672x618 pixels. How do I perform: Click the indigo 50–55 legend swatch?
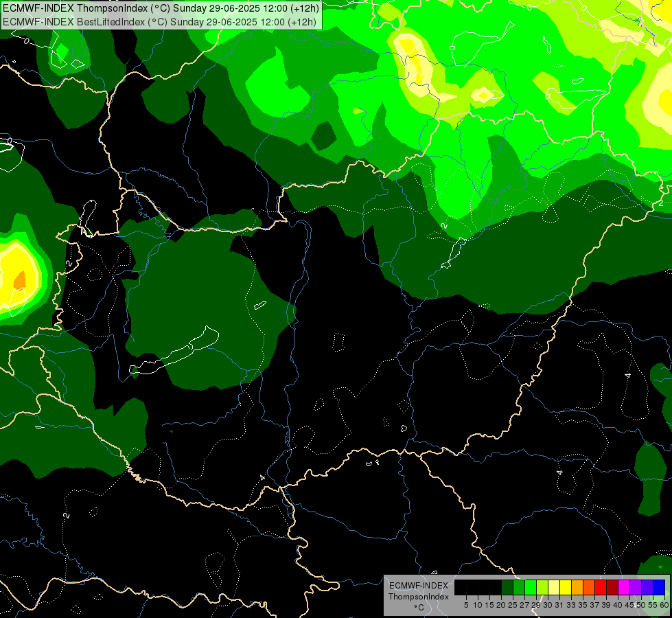point(647,587)
